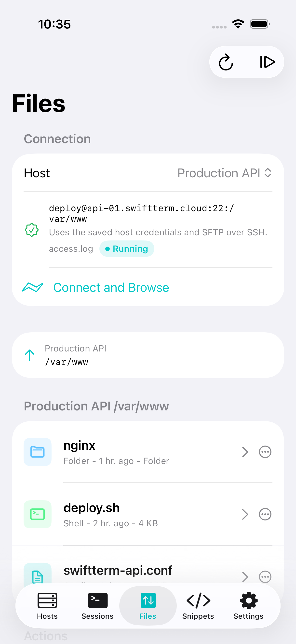The image size is (296, 644).
Task: Tap the deploy@api-01.swiftterm.cloud address text
Action: click(142, 213)
